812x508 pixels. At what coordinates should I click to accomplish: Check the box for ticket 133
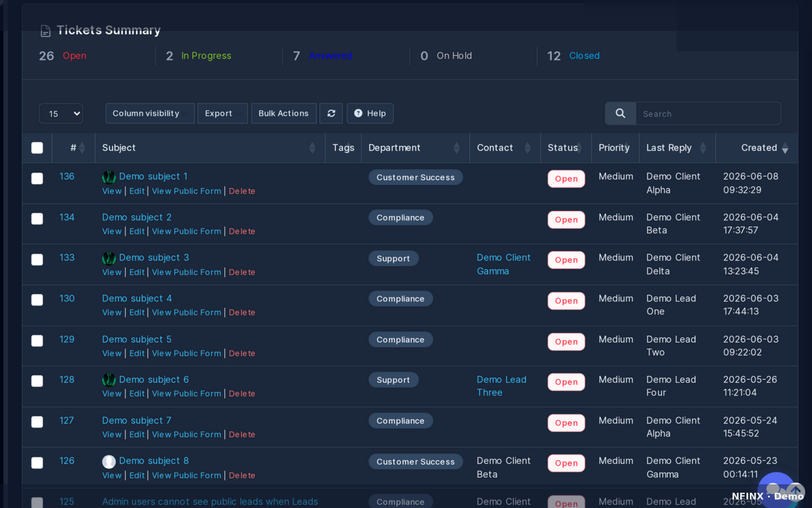point(37,260)
